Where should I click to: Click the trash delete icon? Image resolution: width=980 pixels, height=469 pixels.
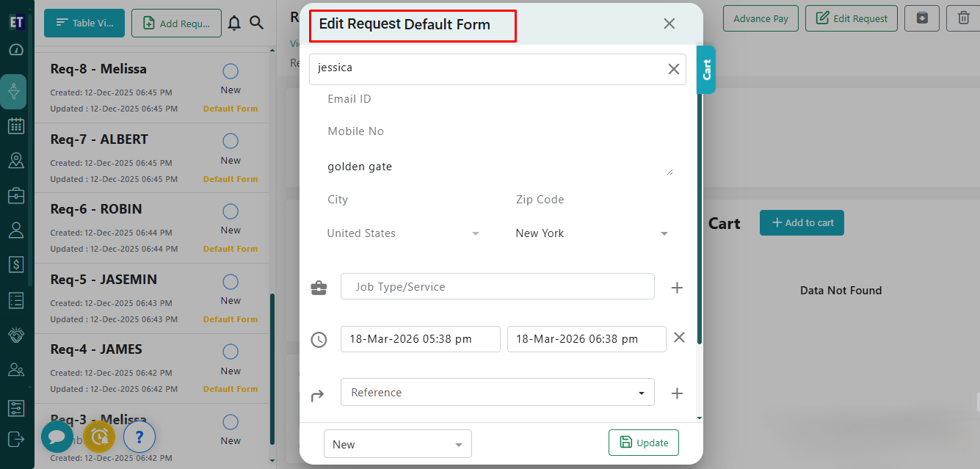tap(963, 18)
